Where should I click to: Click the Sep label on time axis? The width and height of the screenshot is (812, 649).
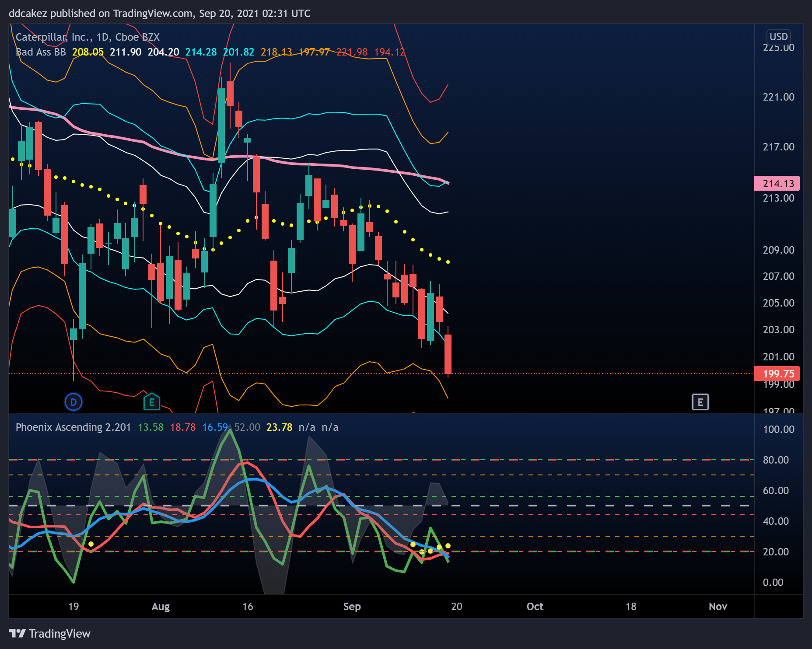tap(352, 607)
